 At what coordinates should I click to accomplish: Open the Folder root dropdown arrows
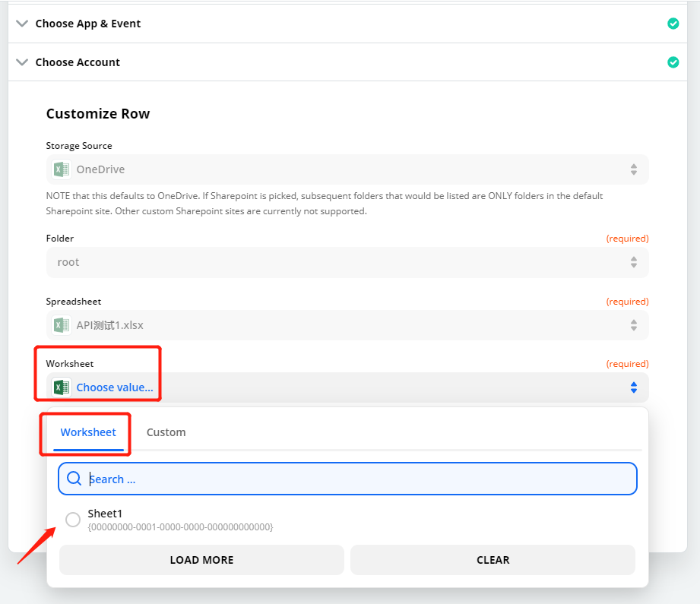click(633, 262)
